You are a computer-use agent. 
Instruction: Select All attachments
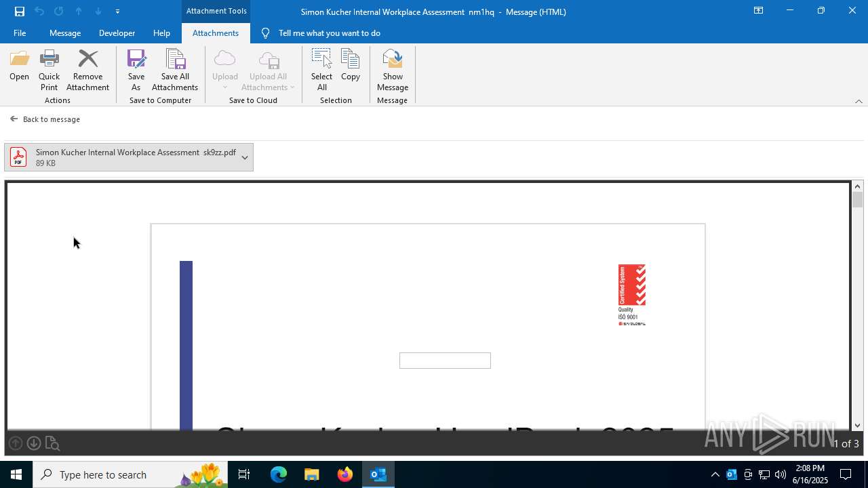pos(321,70)
